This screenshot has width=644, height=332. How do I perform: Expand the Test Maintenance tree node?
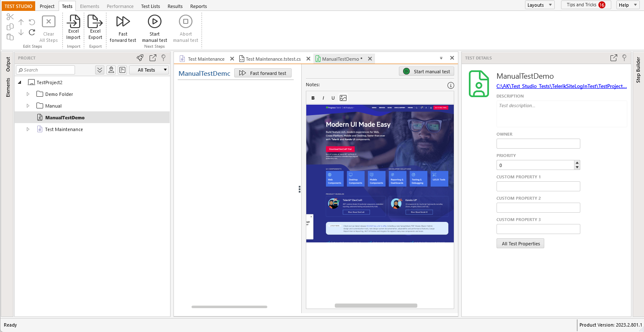pyautogui.click(x=28, y=129)
